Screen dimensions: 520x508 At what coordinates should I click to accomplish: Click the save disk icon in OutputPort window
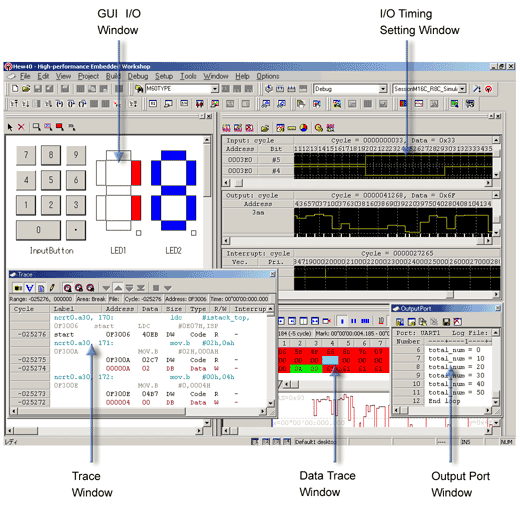click(446, 322)
